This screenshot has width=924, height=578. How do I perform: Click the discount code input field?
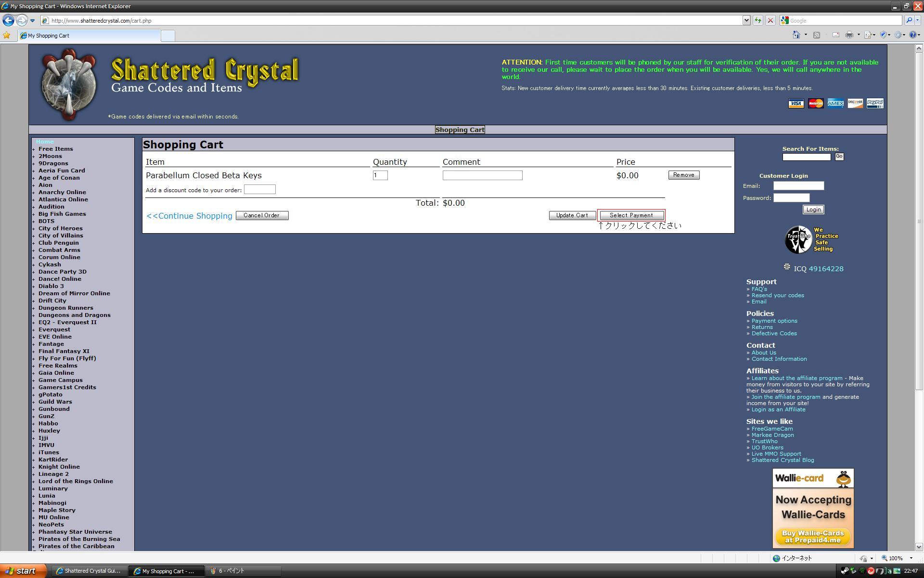click(260, 189)
